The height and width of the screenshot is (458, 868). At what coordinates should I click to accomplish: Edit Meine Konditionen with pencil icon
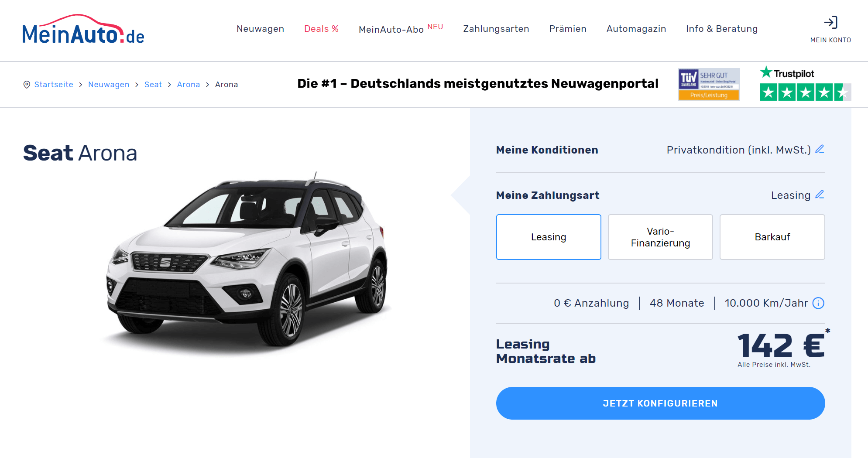click(820, 149)
